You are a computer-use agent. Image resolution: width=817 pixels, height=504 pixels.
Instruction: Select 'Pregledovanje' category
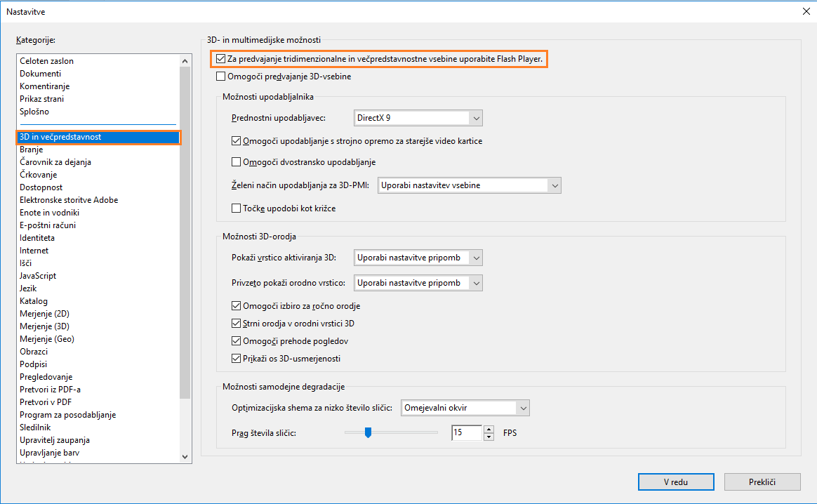coord(98,377)
